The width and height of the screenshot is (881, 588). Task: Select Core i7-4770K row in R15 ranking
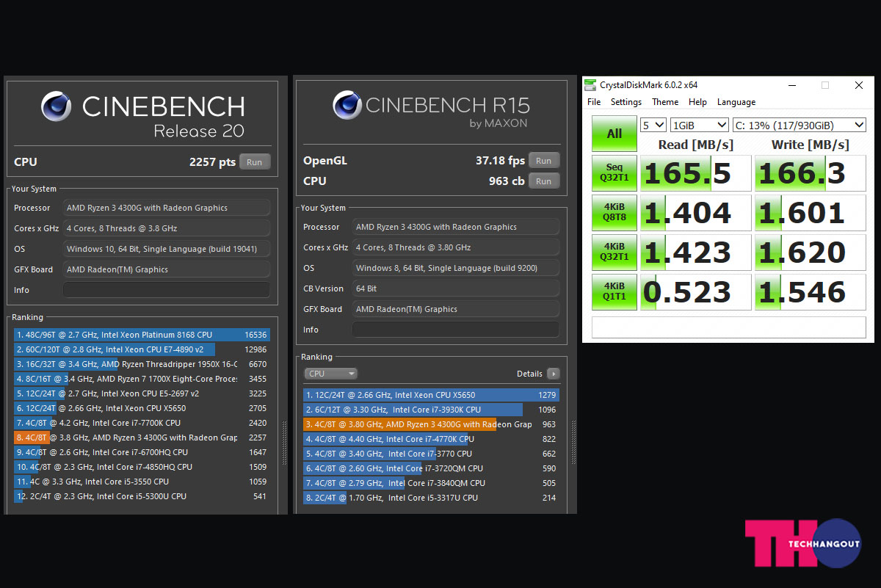pos(431,439)
